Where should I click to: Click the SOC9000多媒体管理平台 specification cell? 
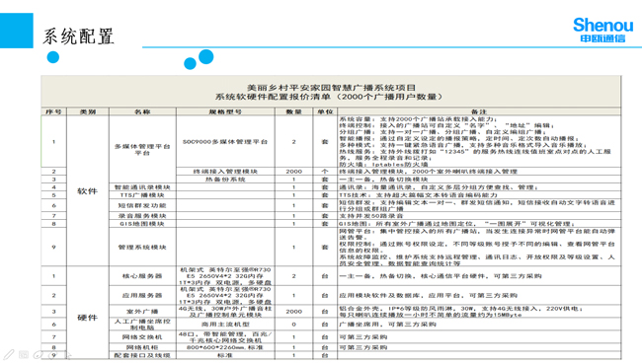click(225, 141)
